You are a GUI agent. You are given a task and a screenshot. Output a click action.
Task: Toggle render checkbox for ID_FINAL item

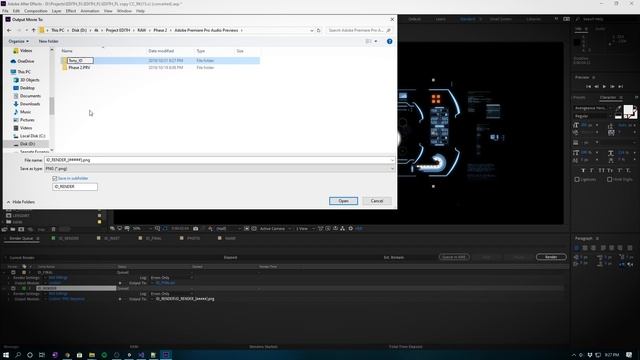13,272
